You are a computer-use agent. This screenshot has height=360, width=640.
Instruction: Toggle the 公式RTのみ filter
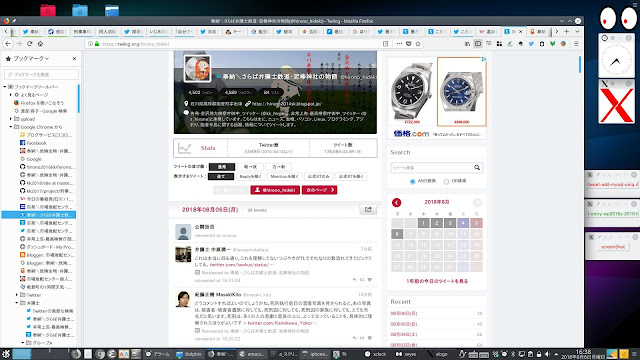point(318,177)
